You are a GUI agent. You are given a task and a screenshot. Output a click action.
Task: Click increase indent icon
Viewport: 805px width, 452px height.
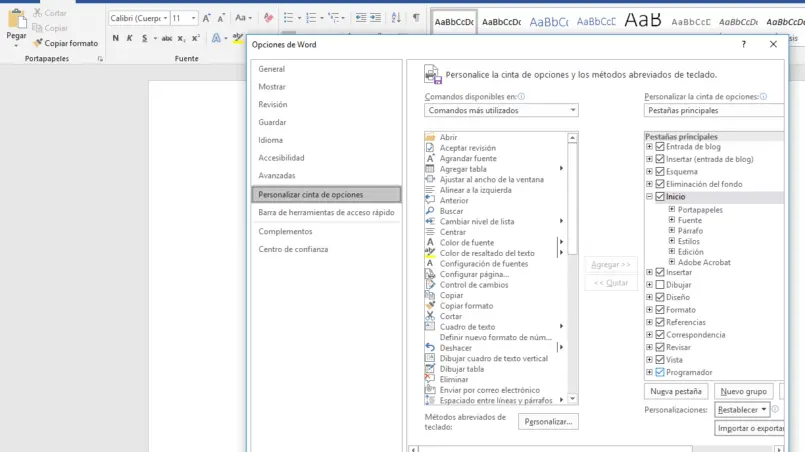tap(376, 18)
